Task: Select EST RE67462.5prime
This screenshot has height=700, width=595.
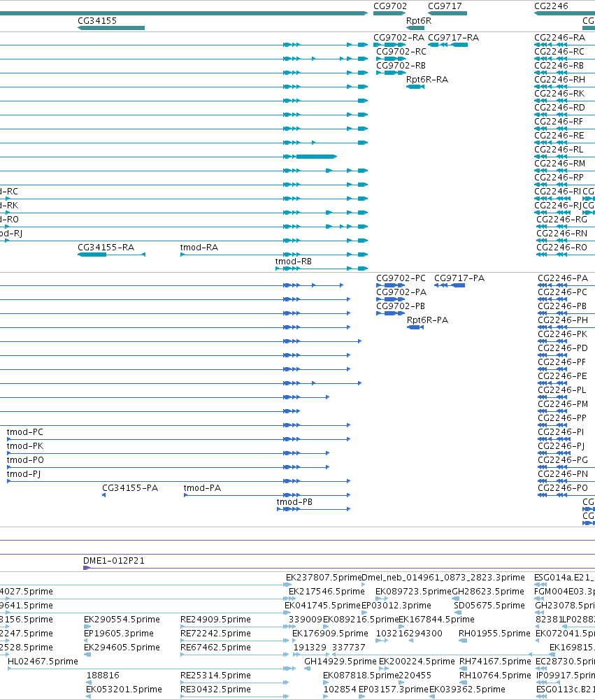Action: coord(215,648)
